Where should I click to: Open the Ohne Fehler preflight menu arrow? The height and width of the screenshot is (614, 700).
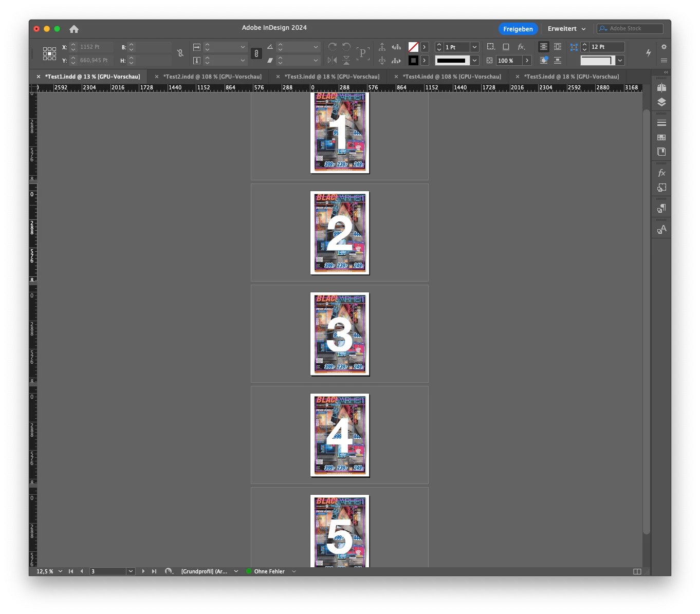point(294,571)
